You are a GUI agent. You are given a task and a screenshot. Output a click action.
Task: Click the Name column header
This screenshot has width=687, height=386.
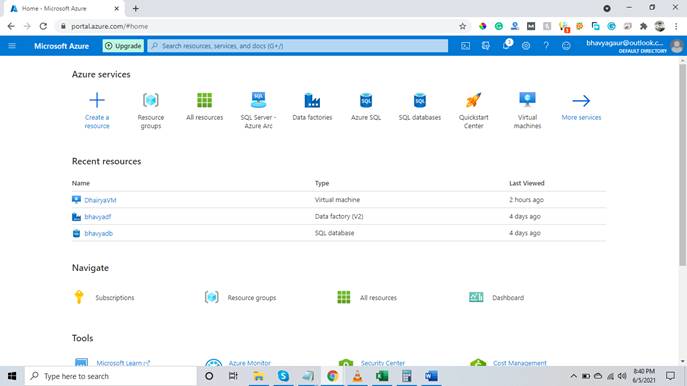click(81, 183)
